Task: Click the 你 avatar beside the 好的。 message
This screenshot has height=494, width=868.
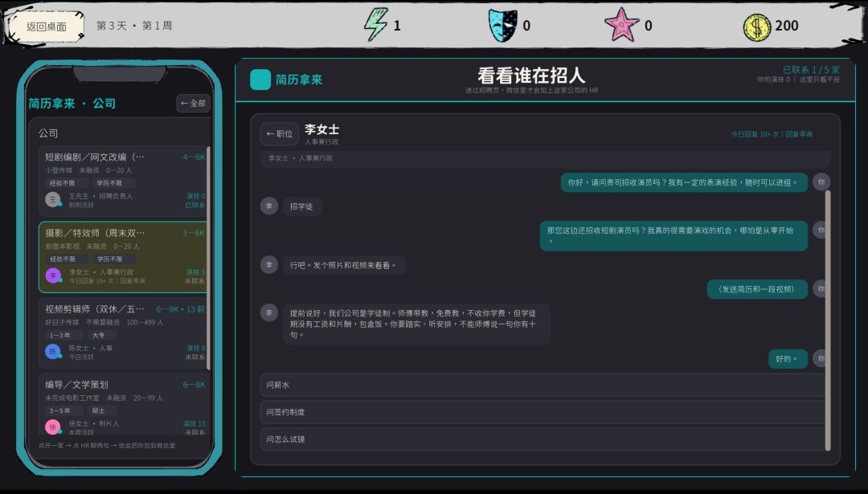Action: click(x=821, y=358)
